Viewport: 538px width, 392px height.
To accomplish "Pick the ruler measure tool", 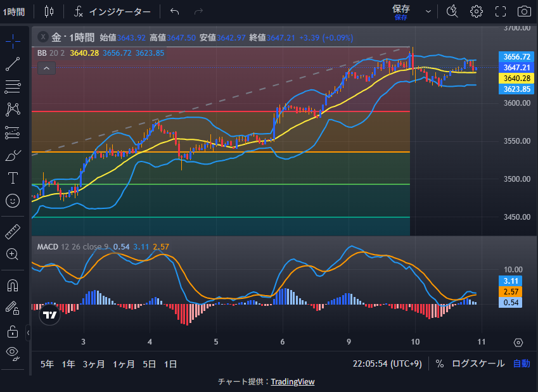I will pos(13,232).
